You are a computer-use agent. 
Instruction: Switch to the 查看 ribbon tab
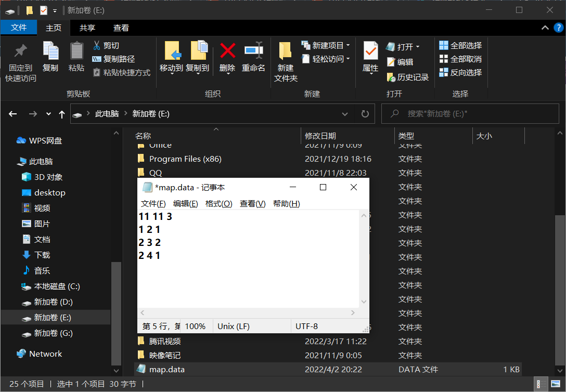(121, 28)
